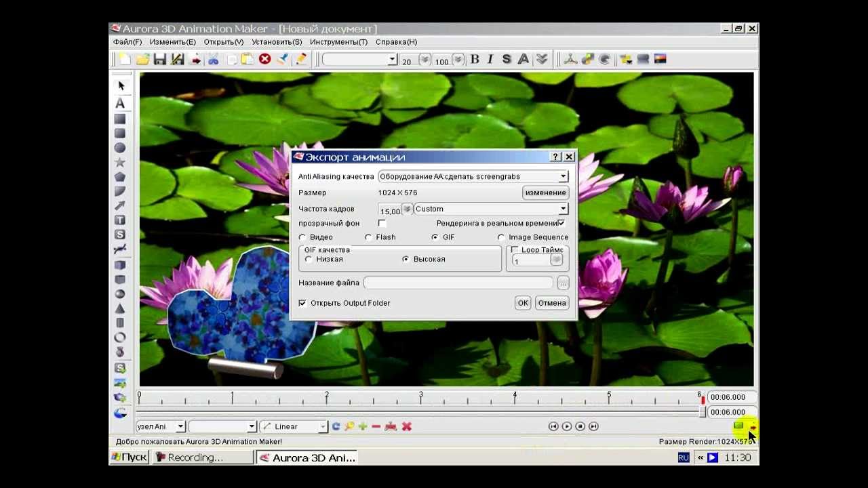Choose Высокая GIF quality

click(406, 259)
